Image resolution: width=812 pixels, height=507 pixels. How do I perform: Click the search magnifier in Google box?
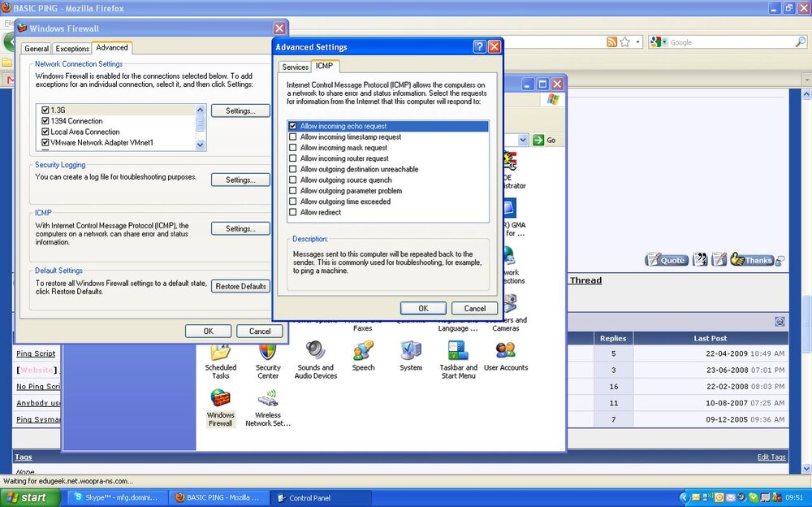(801, 42)
